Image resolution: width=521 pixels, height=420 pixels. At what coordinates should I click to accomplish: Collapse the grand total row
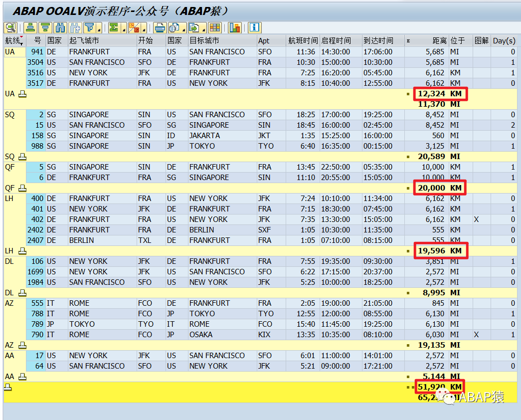8,387
